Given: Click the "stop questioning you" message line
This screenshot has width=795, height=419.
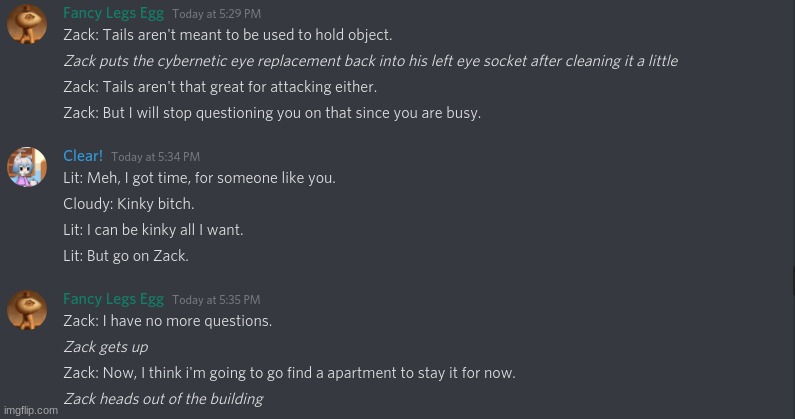Looking at the screenshot, I should coord(272,113).
